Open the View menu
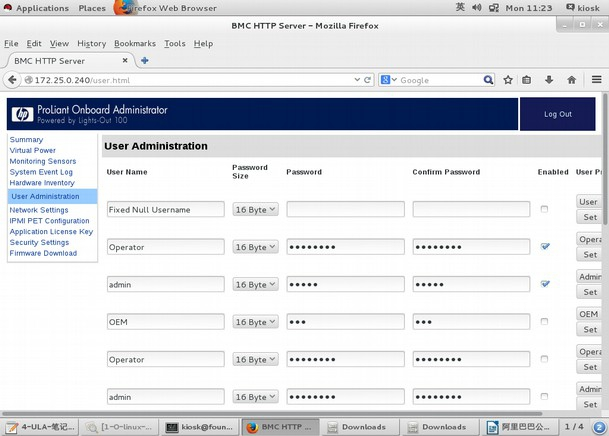This screenshot has width=609, height=436. tap(59, 43)
